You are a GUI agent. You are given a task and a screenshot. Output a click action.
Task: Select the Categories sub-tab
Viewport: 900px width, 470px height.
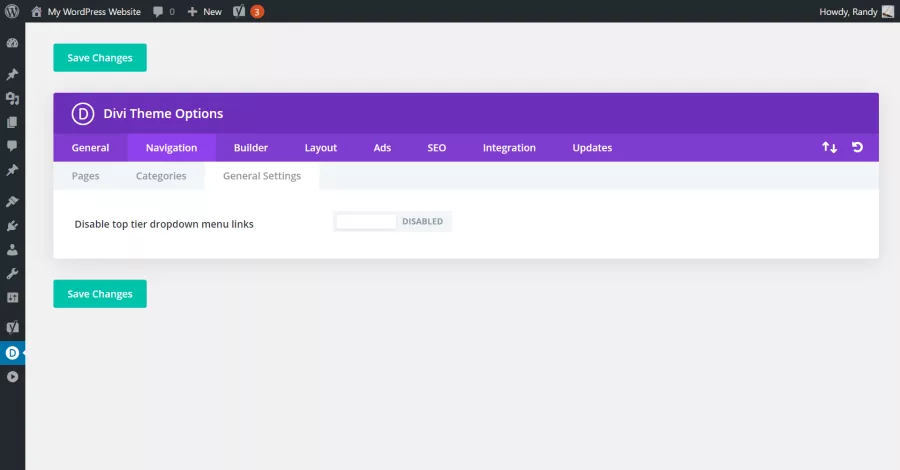tap(161, 176)
